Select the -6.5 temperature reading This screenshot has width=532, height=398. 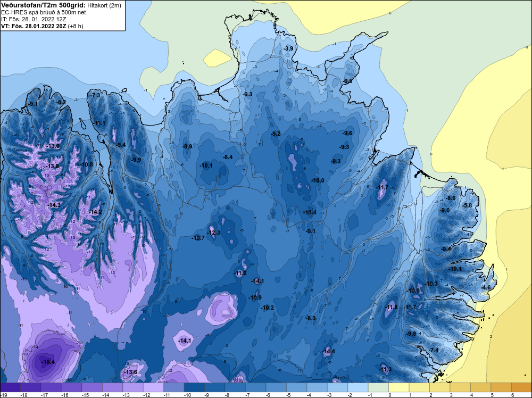pyautogui.click(x=348, y=81)
